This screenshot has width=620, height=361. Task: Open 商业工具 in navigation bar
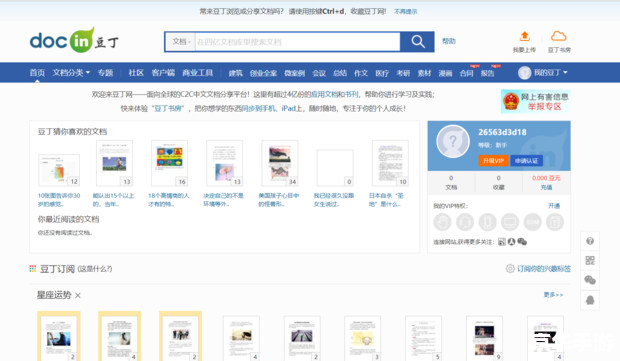198,73
